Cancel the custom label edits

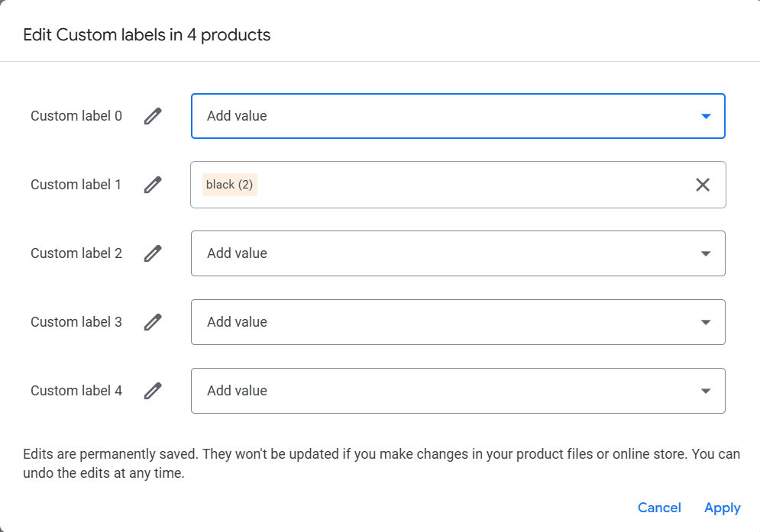coord(659,508)
